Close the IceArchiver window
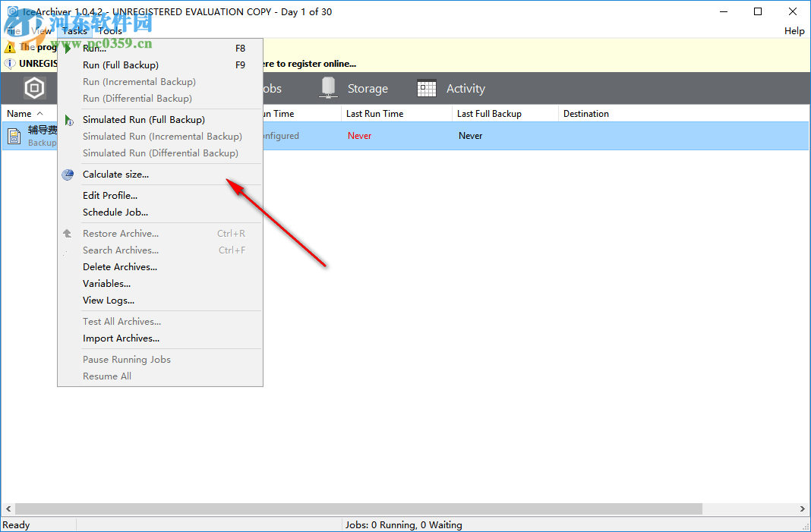The image size is (811, 532). tap(792, 11)
